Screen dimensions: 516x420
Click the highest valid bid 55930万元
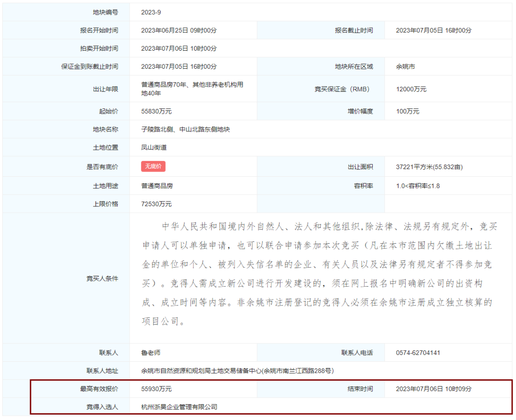(x=156, y=389)
